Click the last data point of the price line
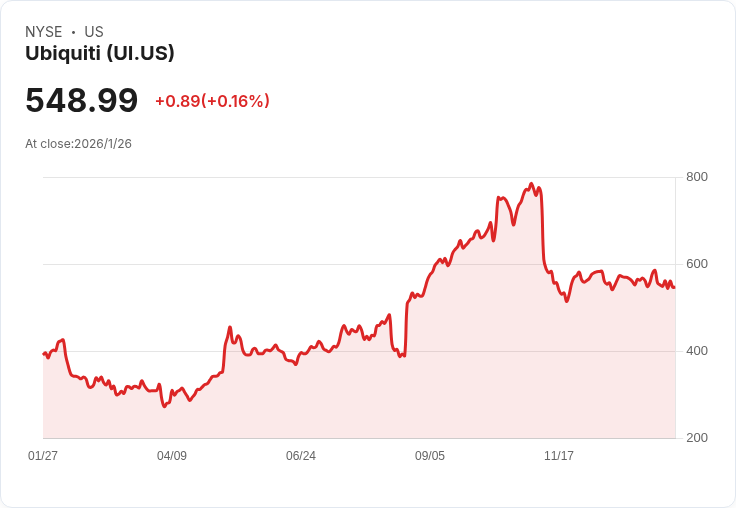 tap(674, 287)
